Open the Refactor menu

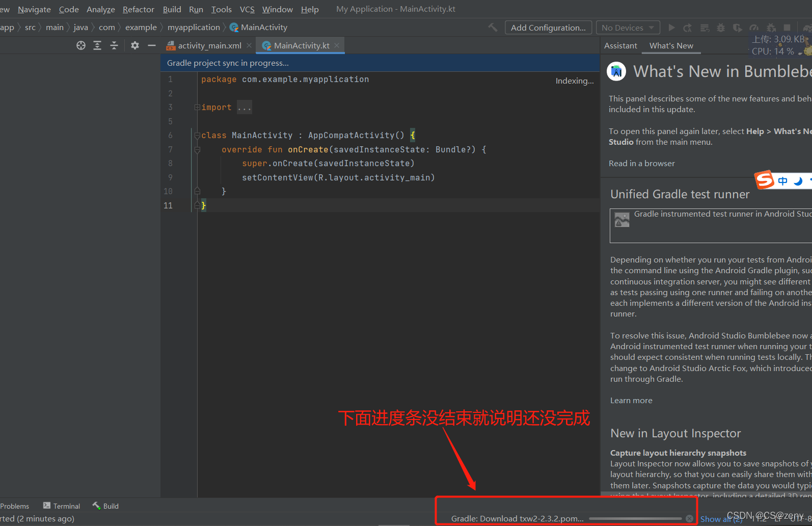(139, 9)
